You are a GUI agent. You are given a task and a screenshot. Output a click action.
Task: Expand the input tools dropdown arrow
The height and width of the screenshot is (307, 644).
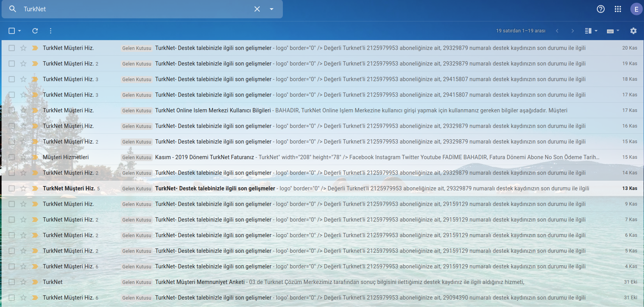click(618, 31)
